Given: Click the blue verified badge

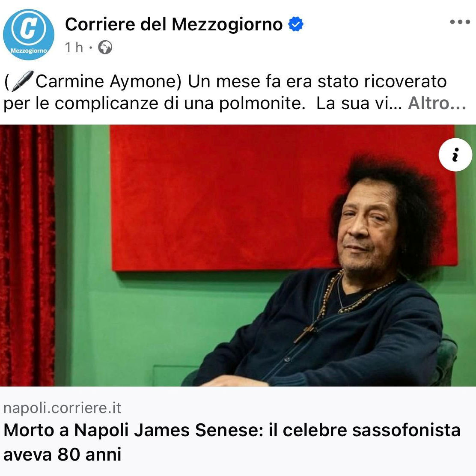Looking at the screenshot, I should point(296,24).
